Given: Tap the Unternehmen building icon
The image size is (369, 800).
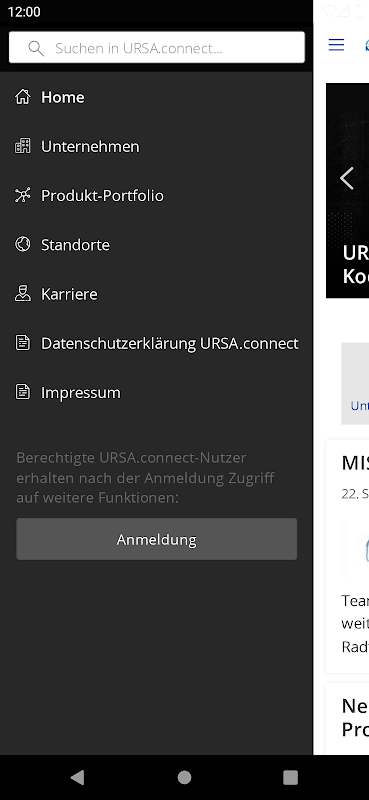Looking at the screenshot, I should tap(22, 146).
